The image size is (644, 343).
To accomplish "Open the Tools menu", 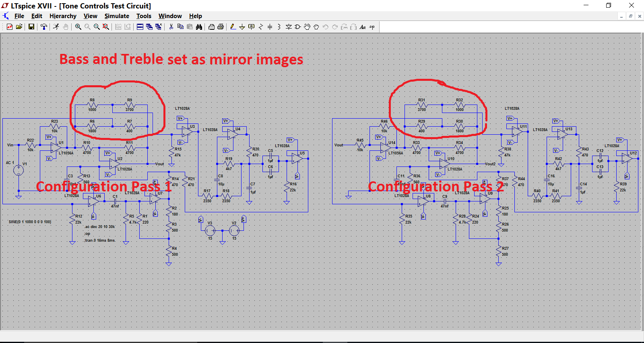I will (x=144, y=16).
